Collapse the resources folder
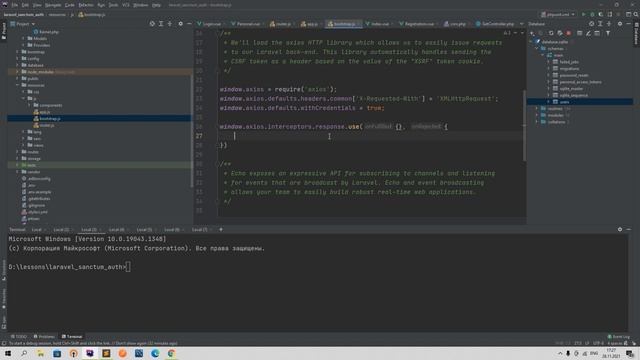The width and height of the screenshot is (640, 360). point(18,85)
